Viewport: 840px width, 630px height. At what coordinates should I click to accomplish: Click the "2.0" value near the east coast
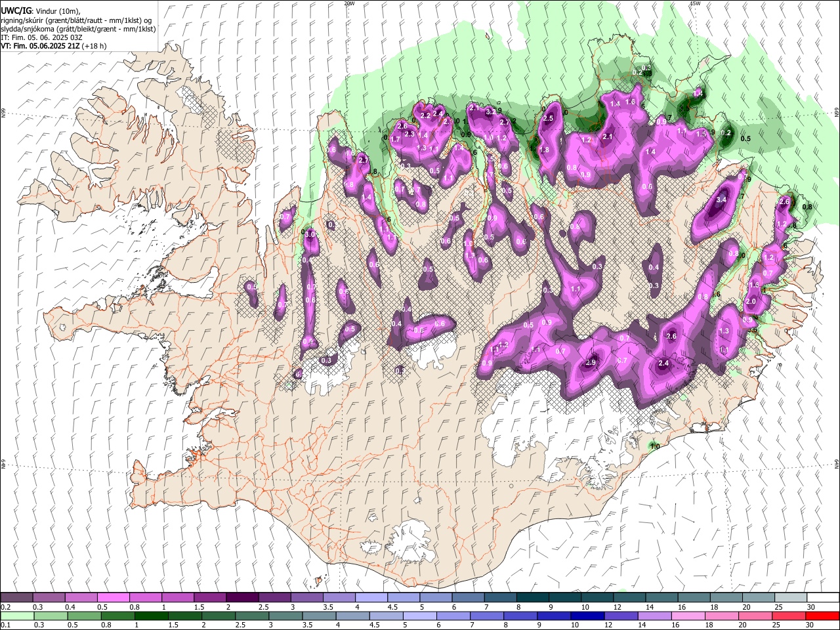(x=751, y=301)
